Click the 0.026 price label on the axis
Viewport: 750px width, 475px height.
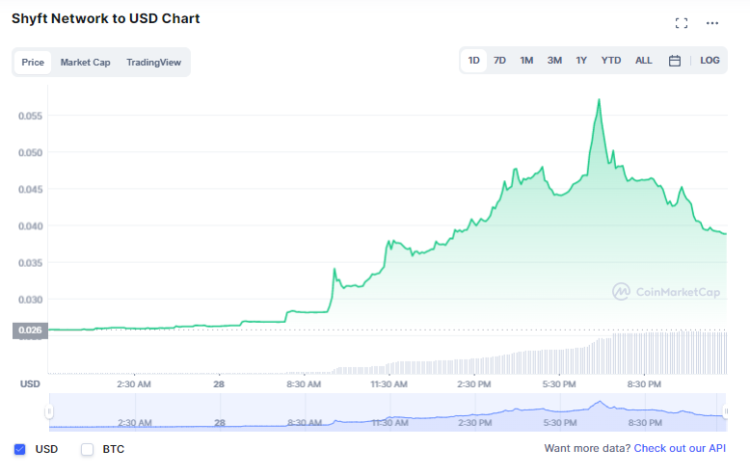point(30,330)
